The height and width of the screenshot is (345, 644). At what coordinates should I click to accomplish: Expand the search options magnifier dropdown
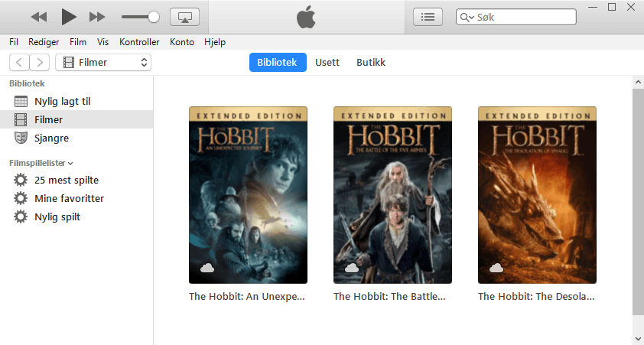tap(467, 17)
